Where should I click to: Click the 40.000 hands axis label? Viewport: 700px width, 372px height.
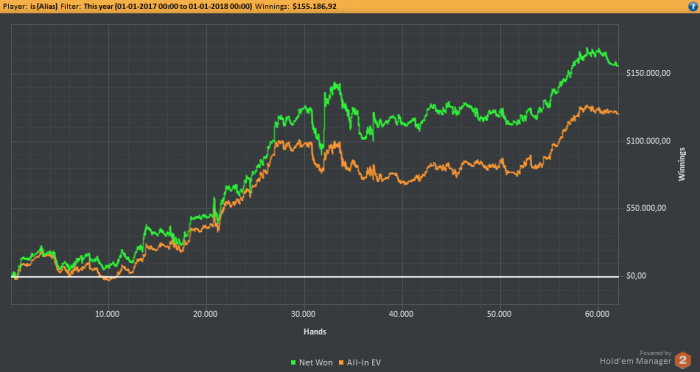[401, 314]
